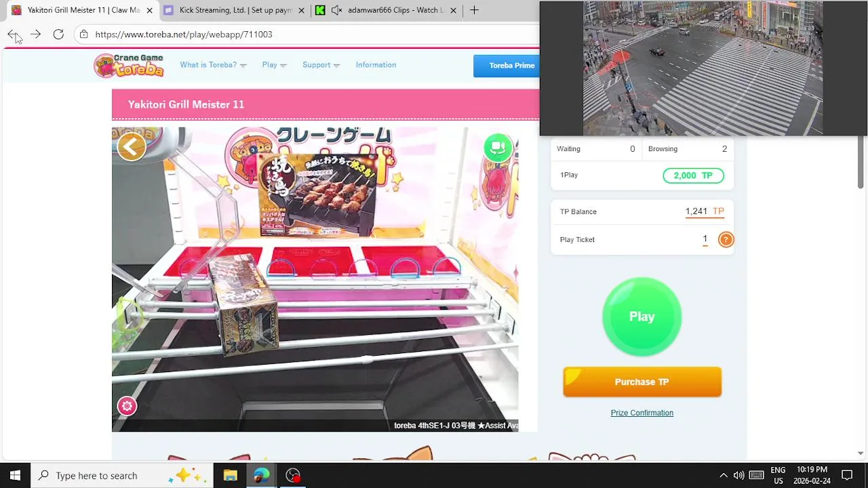The image size is (868, 488).
Task: Close the Kick Streaming payment tab
Action: tap(302, 10)
